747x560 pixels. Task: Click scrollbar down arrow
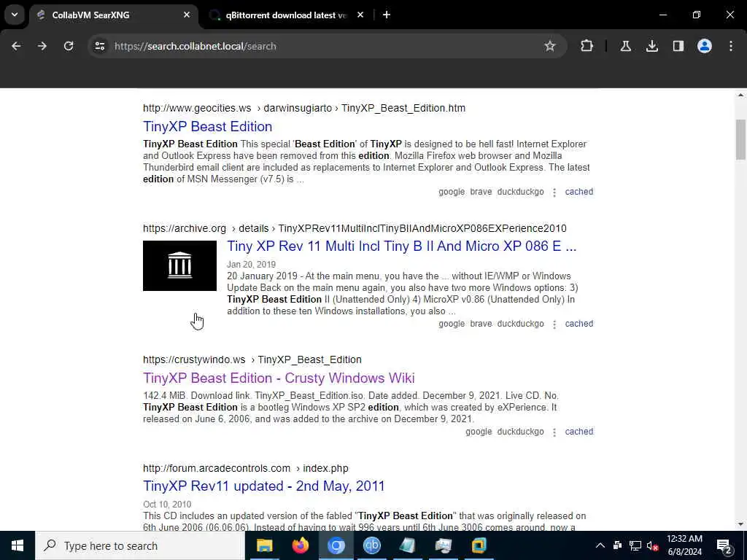click(x=740, y=525)
